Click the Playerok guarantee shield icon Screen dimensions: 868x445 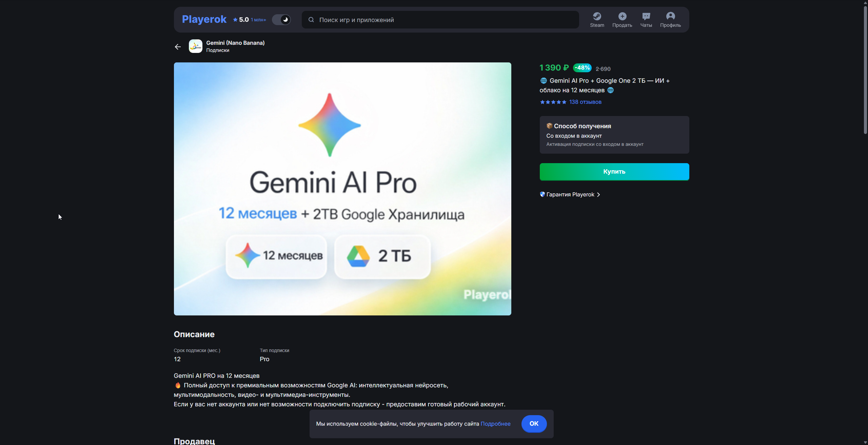click(x=542, y=194)
